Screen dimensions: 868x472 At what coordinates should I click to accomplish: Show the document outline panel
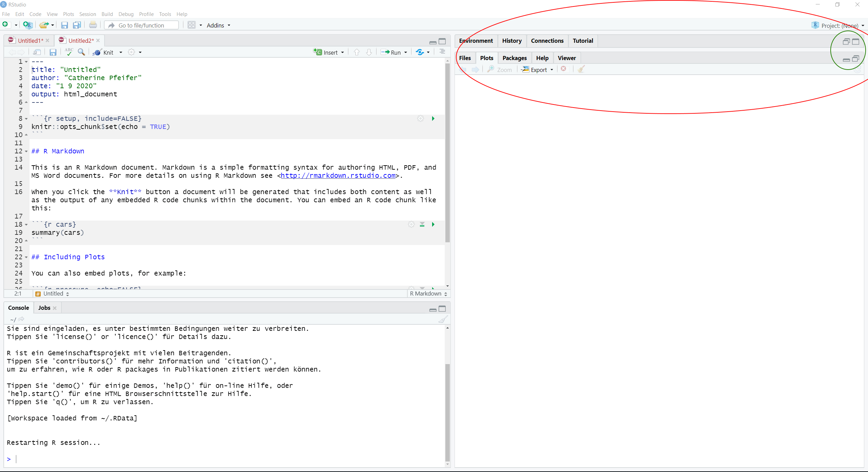point(442,52)
